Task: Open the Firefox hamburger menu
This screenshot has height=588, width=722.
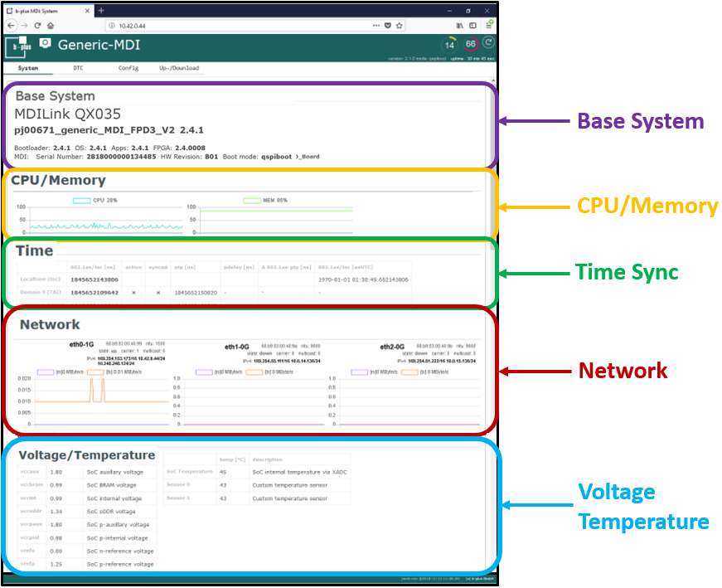Action: click(x=488, y=26)
